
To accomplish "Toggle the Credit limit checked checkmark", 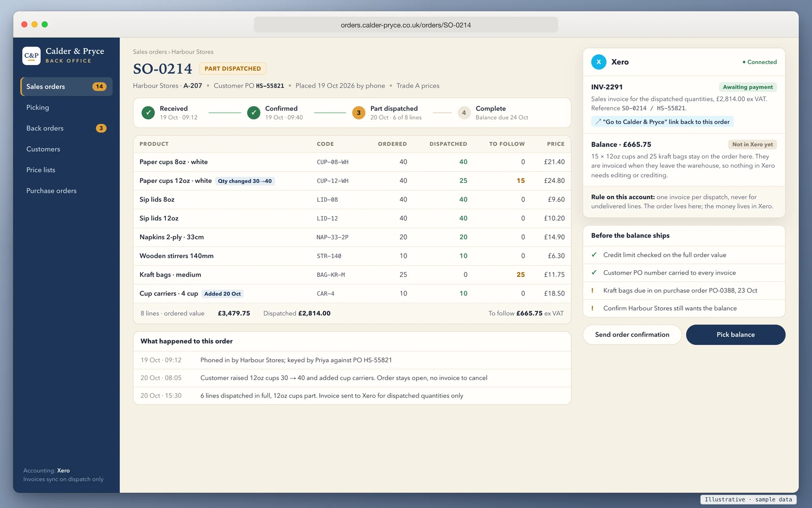I will click(x=594, y=255).
